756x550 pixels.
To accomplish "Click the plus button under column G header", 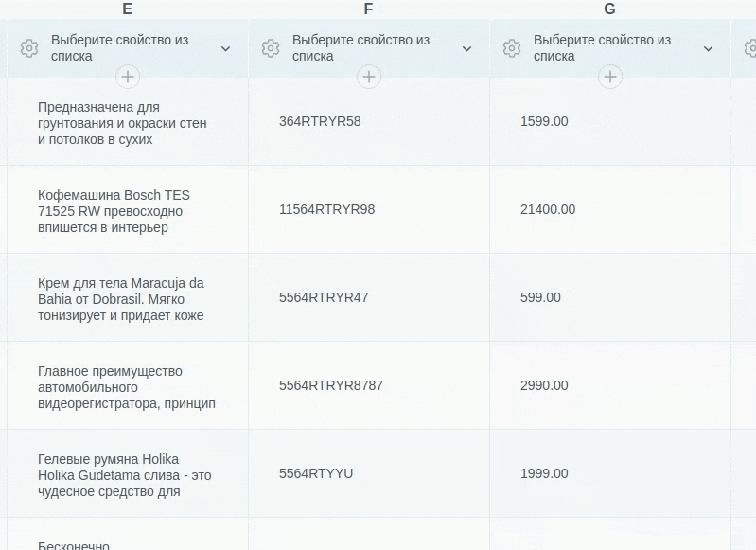I will [x=610, y=77].
